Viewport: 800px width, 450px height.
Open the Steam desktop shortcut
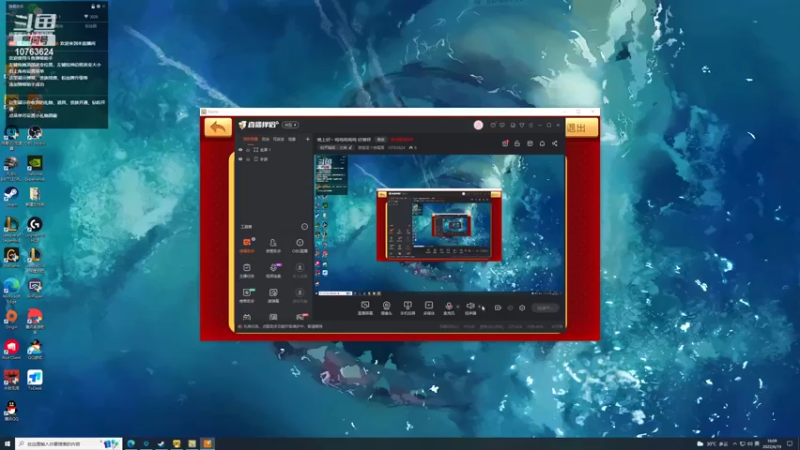(x=11, y=196)
